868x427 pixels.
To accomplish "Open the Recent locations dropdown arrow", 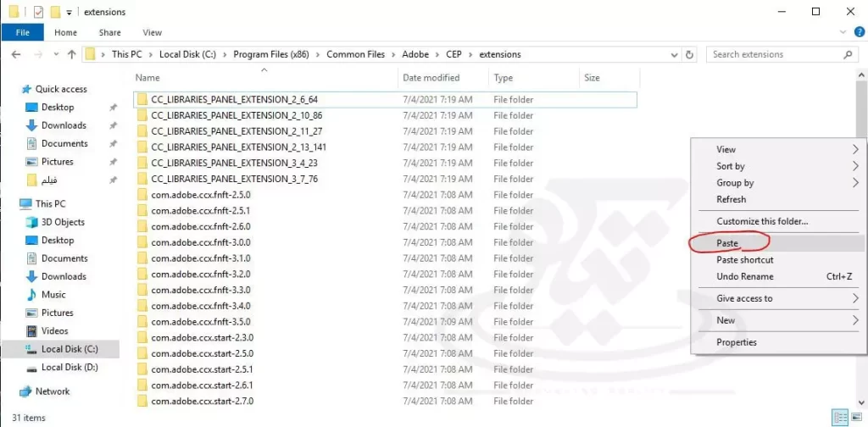I will click(54, 54).
